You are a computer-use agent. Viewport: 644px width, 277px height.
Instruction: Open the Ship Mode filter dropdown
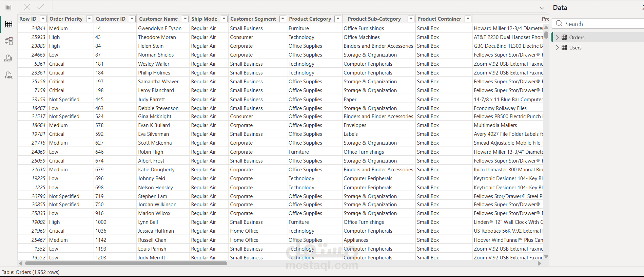224,19
